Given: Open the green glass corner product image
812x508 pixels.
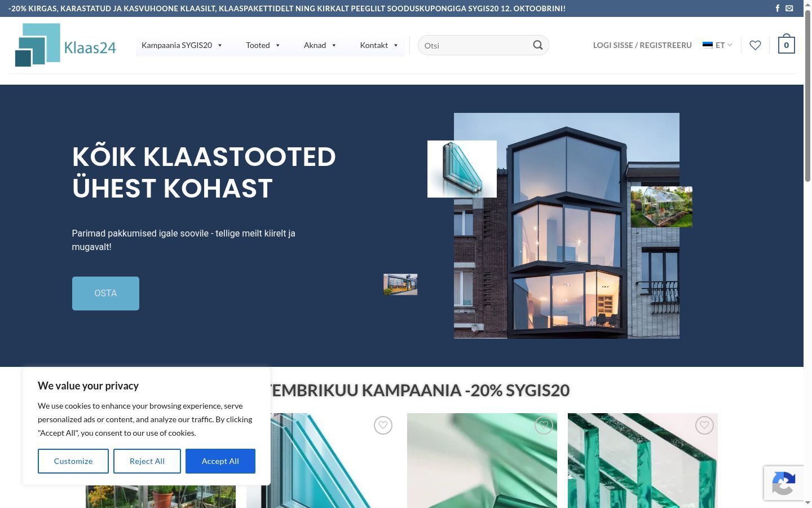Looking at the screenshot, I should [x=482, y=461].
